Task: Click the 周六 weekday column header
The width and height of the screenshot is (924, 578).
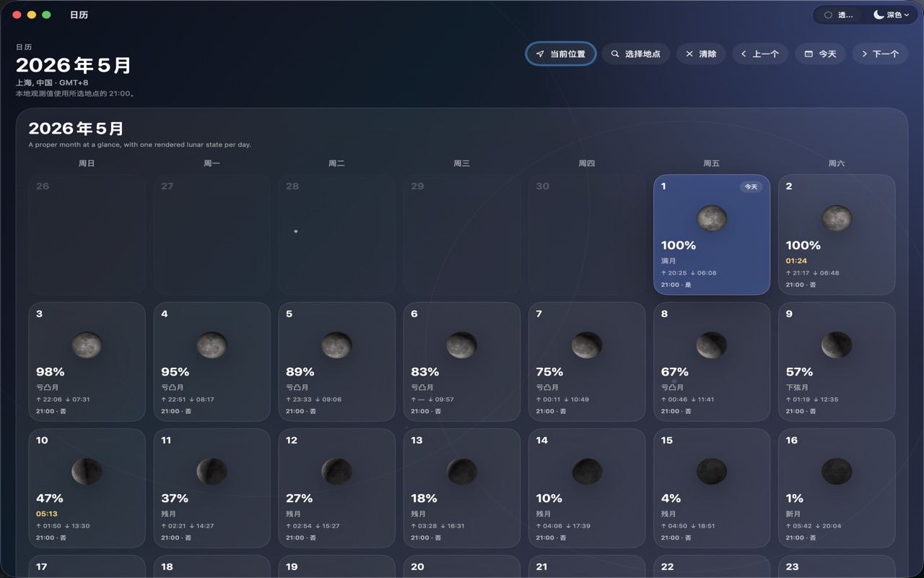Action: tap(837, 163)
